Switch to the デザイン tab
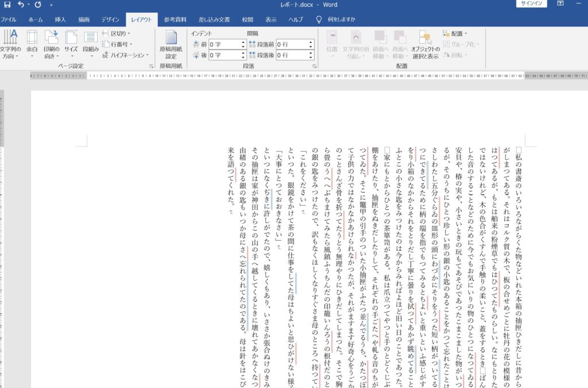This screenshot has width=588, height=388. tap(110, 20)
